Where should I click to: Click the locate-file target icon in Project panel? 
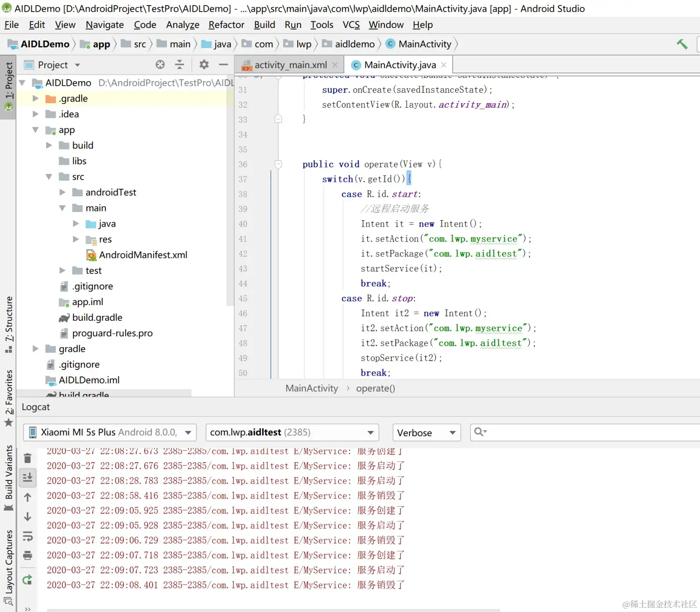tap(160, 65)
